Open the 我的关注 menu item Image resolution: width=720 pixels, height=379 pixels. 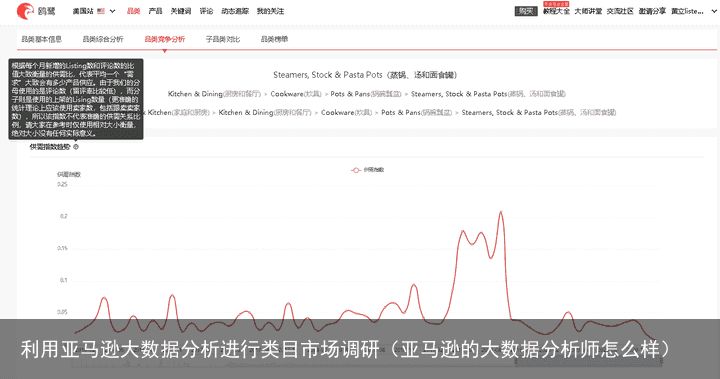point(270,11)
